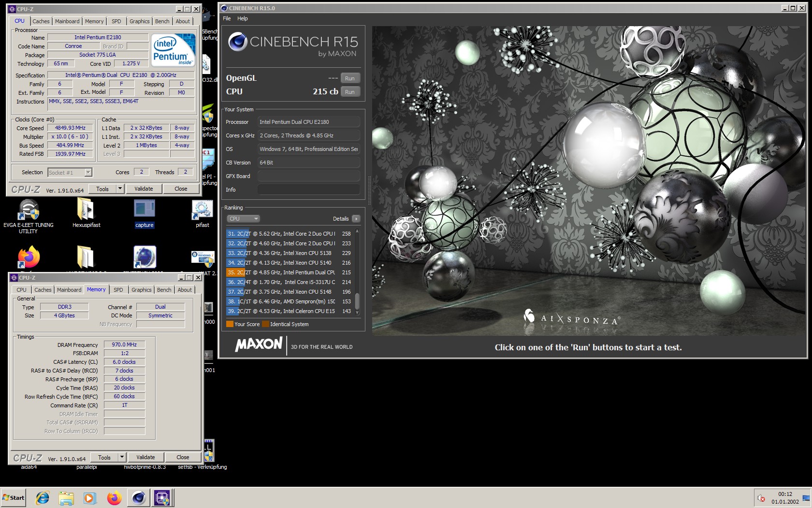
Task: Switch to Memory tab in upper CPU-Z
Action: (94, 21)
